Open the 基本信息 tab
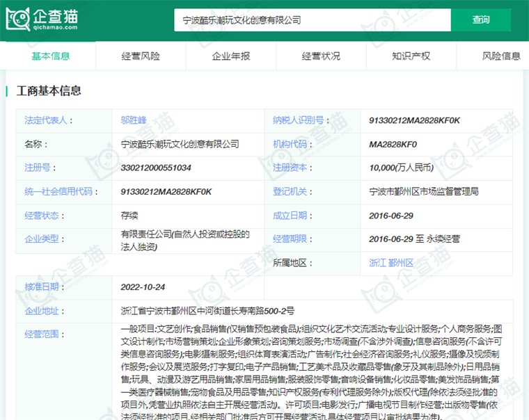 click(51, 56)
